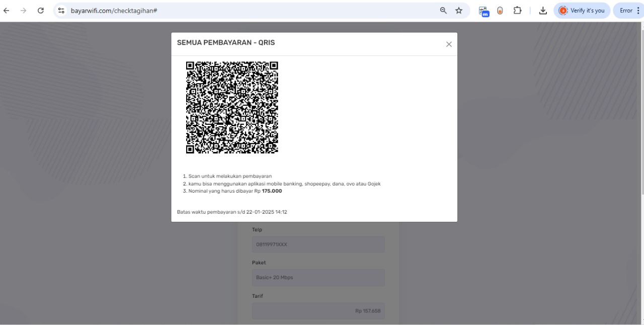Screen dimensions: 644x325
Task: Click the browser forward arrow
Action: 23,11
